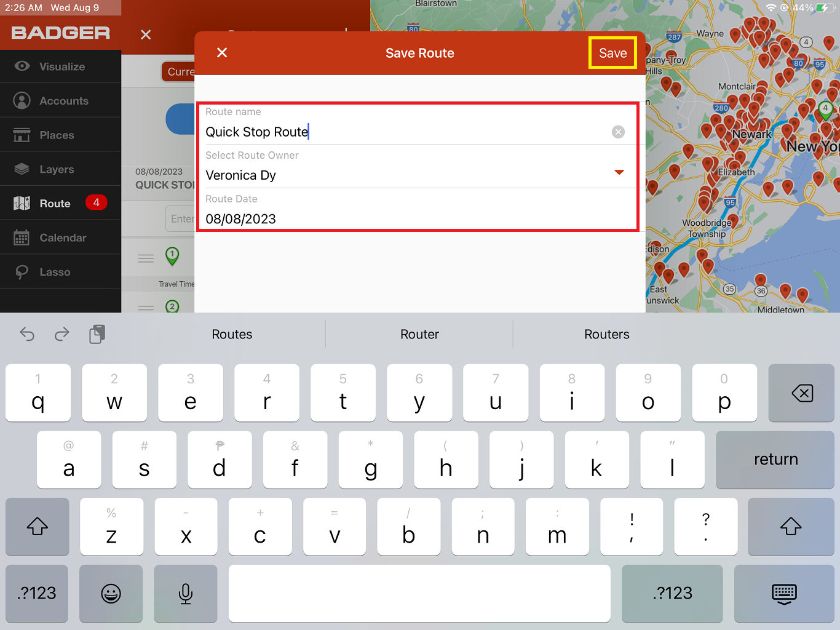This screenshot has height=630, width=840.
Task: Tap the emoji keyboard key
Action: point(111,593)
